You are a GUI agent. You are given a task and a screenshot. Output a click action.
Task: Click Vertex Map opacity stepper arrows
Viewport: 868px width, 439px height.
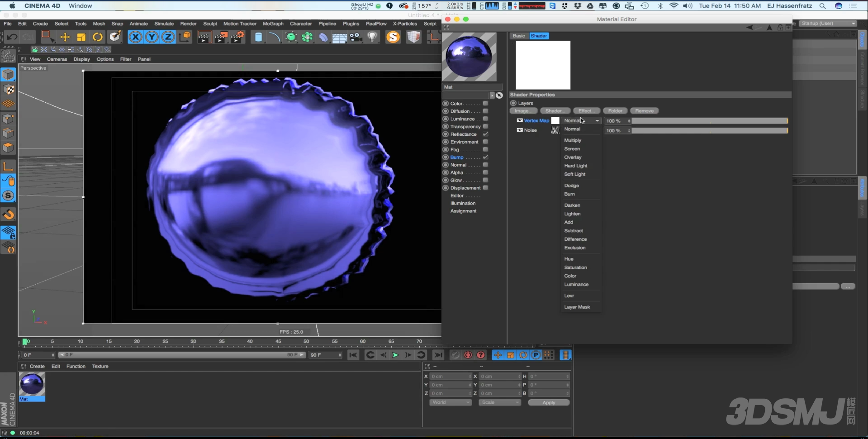coord(629,121)
